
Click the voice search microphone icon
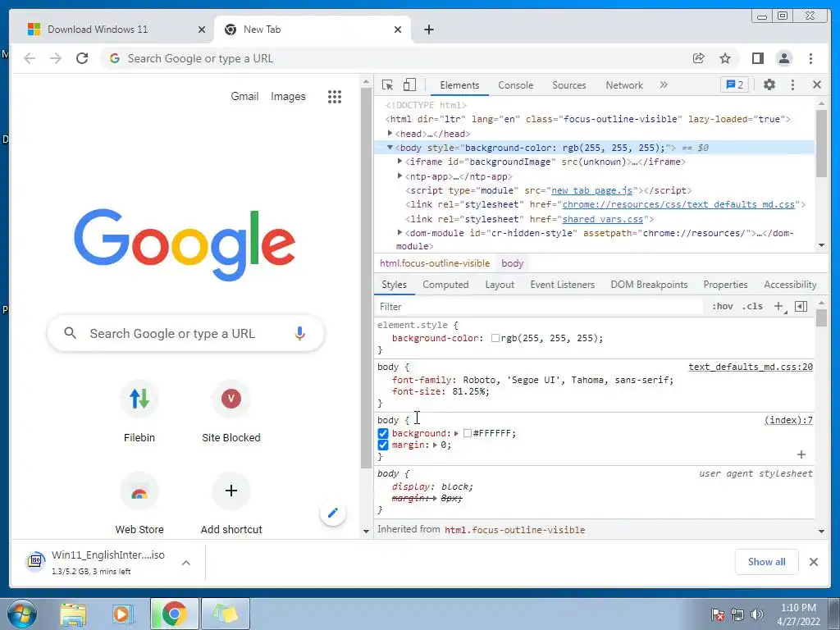pyautogui.click(x=299, y=333)
